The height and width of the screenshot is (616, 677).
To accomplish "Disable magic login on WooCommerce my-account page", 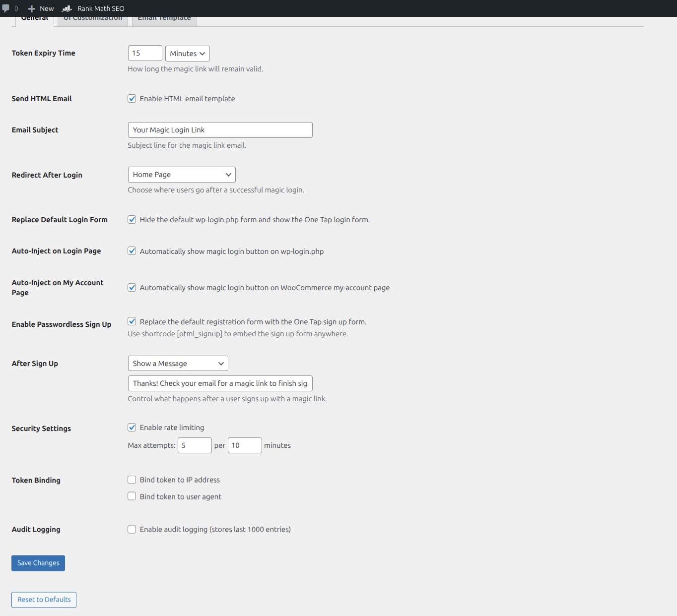I will click(x=132, y=287).
